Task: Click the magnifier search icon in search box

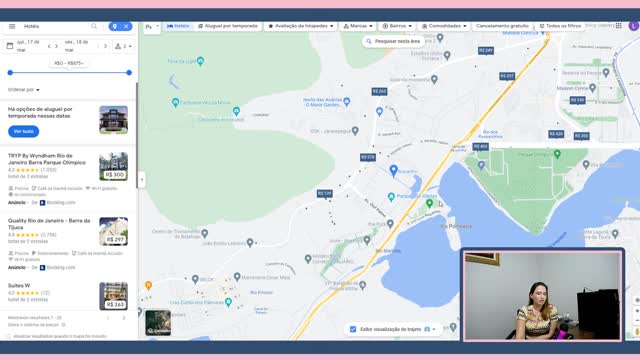Action: pyautogui.click(x=94, y=26)
